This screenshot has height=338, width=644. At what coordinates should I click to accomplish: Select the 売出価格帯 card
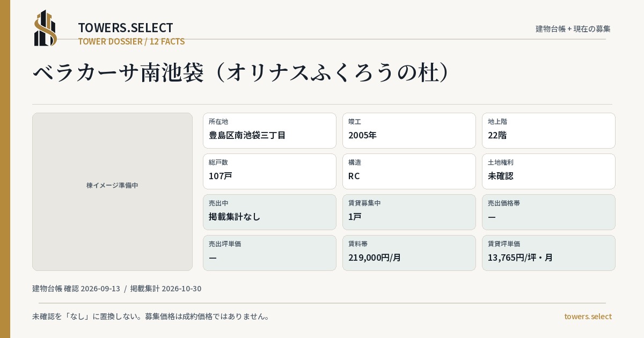548,212
